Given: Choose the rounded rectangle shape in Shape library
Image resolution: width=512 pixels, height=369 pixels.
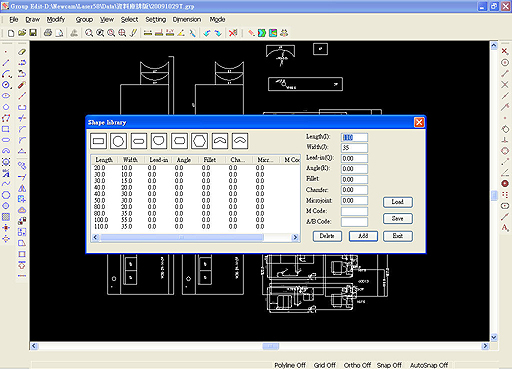Looking at the screenshot, I should tap(179, 141).
